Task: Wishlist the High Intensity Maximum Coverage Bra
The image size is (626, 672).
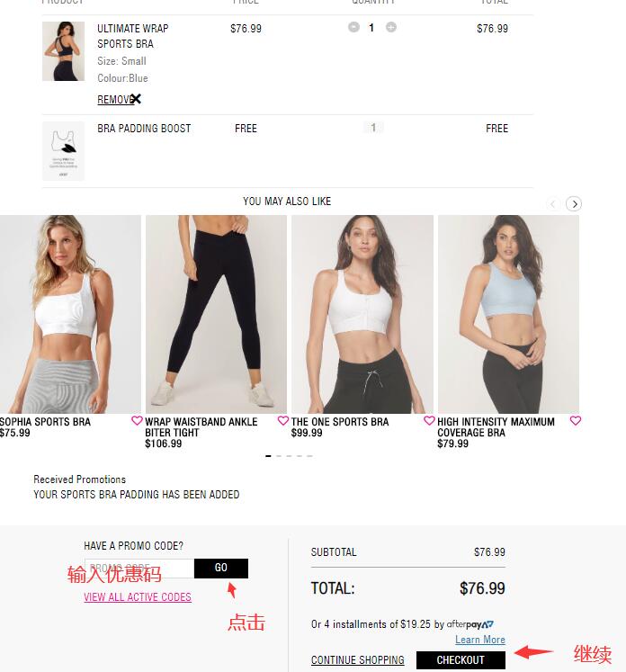Action: (576, 420)
